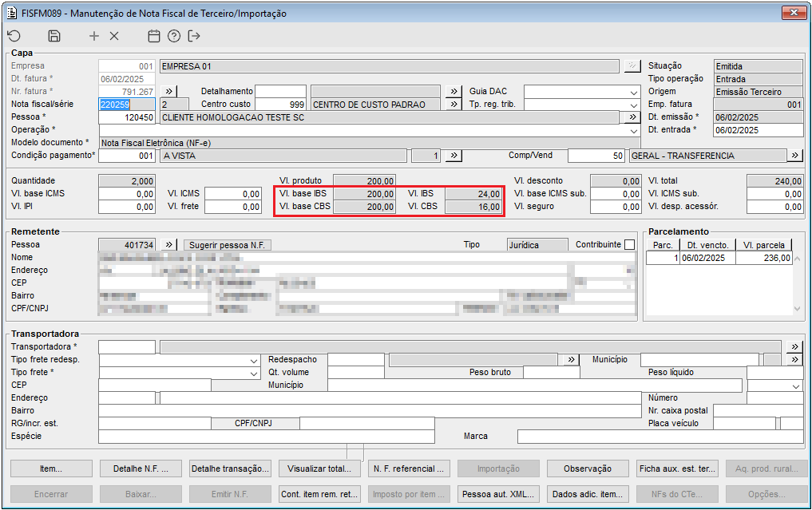
Task: Click the Placa veículo field
Action: coord(744,424)
